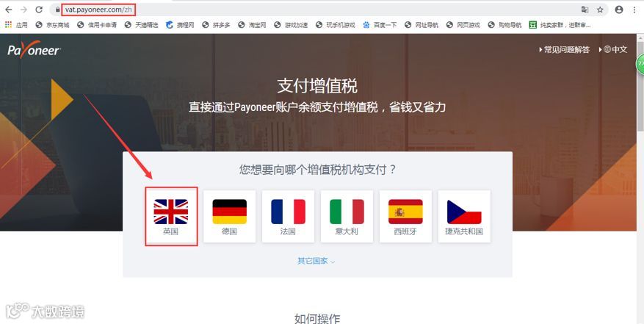The width and height of the screenshot is (644, 324).
Task: Click the Payoneer logo
Action: point(34,50)
